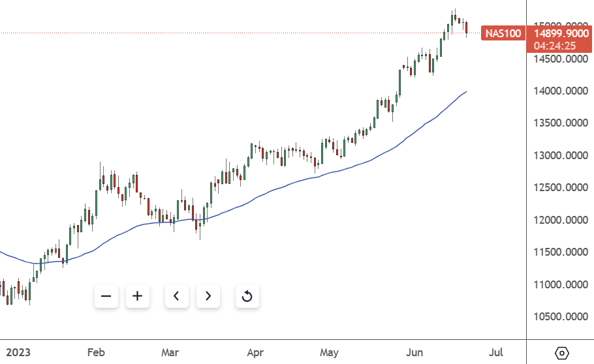Open chart settings hexagon icon
Image resolution: width=594 pixels, height=364 pixels.
click(561, 353)
